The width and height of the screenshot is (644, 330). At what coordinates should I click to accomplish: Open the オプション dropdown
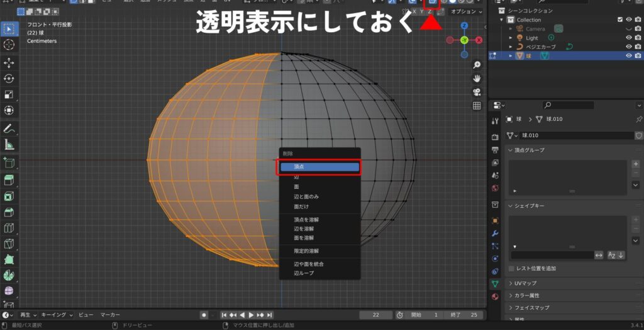point(465,11)
